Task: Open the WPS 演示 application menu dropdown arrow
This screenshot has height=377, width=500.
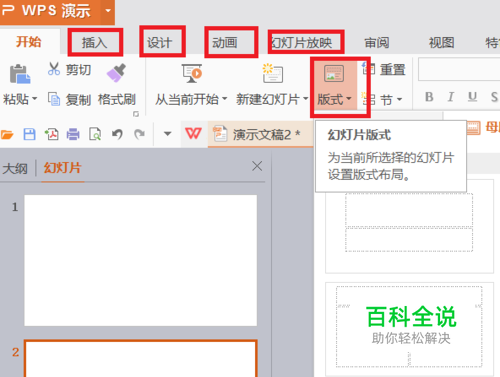Action: 108,11
